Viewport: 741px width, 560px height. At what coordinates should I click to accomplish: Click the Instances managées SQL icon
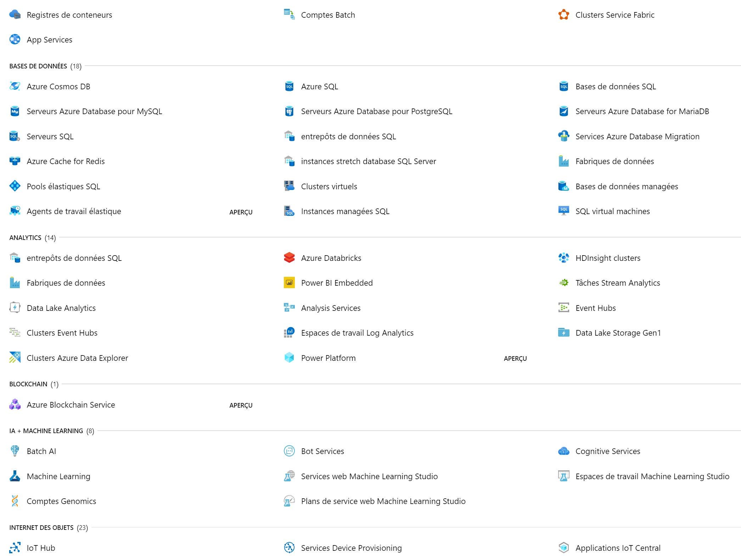[289, 211]
